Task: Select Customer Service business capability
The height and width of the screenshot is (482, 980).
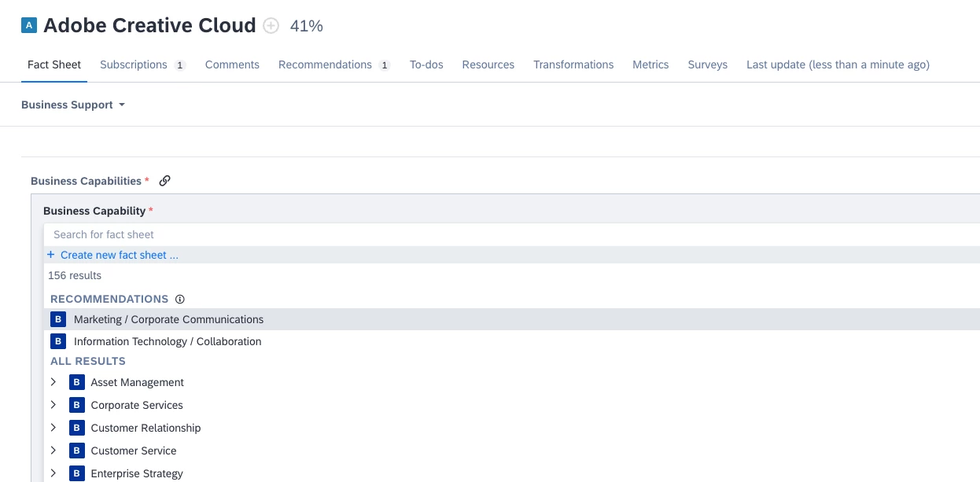Action: pos(134,451)
